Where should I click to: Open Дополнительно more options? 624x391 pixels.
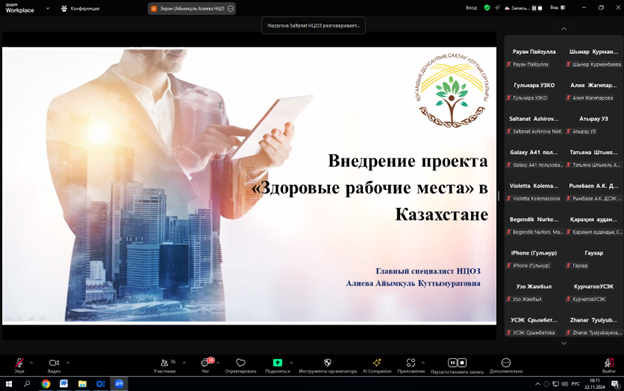click(506, 365)
